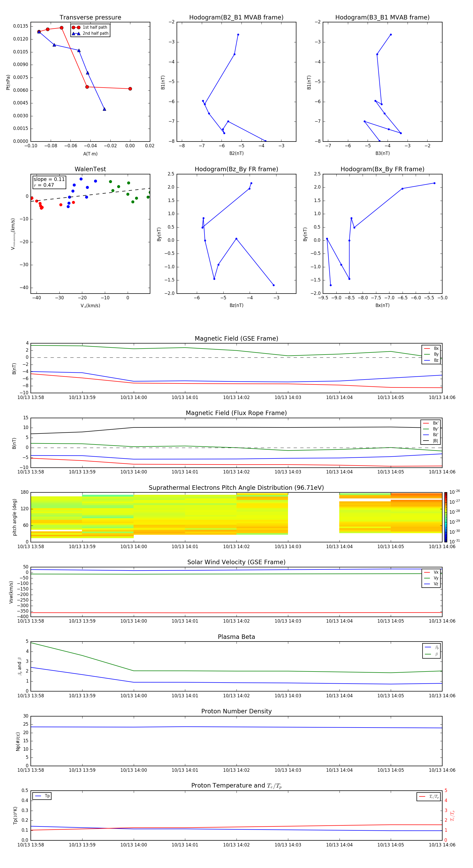Click the 'Proton Number Density' title
The image size is (473, 868).
click(236, 711)
